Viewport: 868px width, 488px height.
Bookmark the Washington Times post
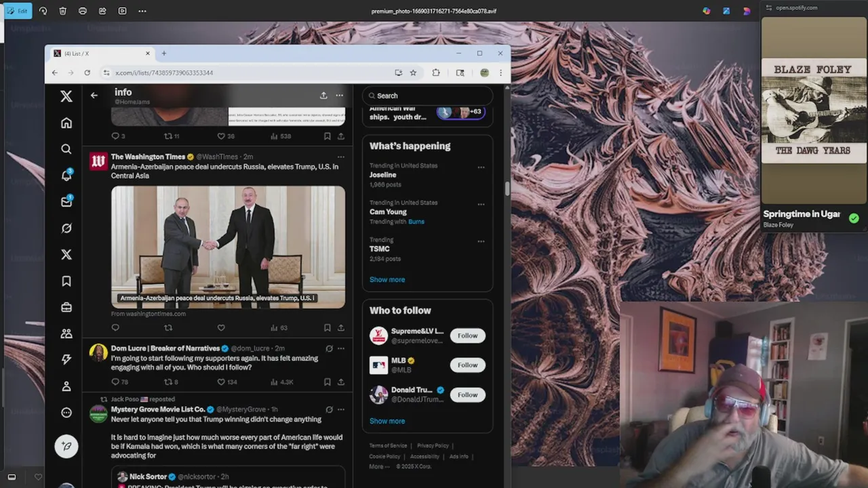[x=327, y=328]
